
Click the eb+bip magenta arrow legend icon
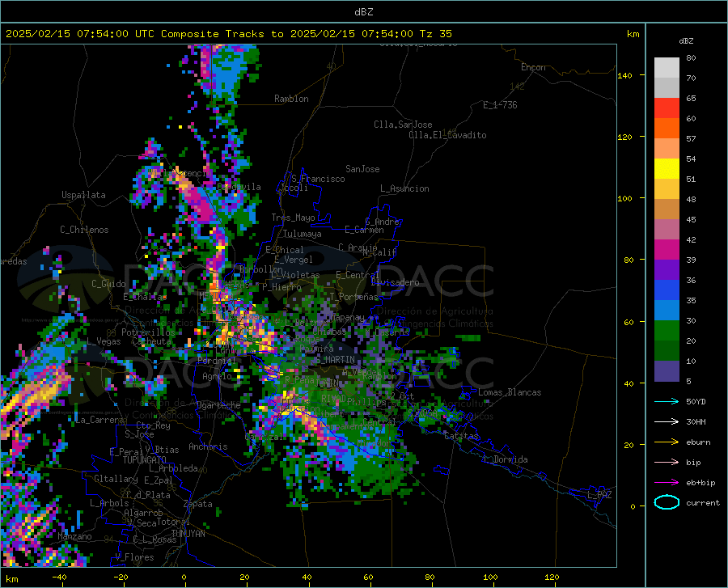pos(667,482)
